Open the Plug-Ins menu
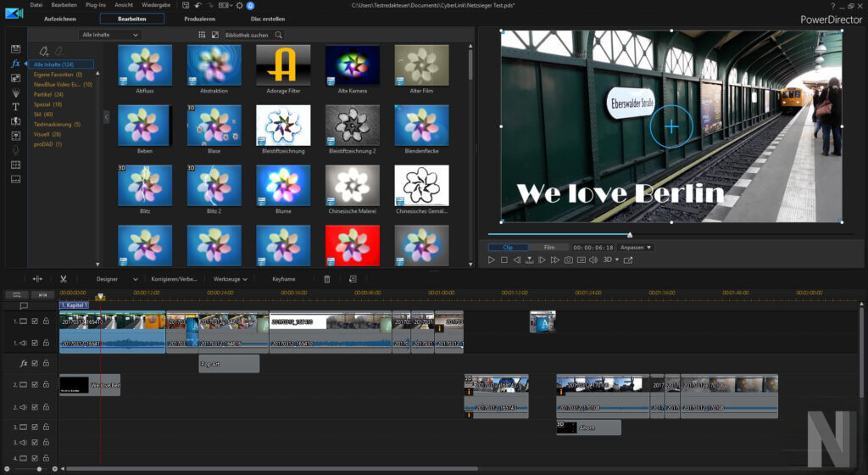Viewport: 868px width, 475px height. [x=96, y=5]
